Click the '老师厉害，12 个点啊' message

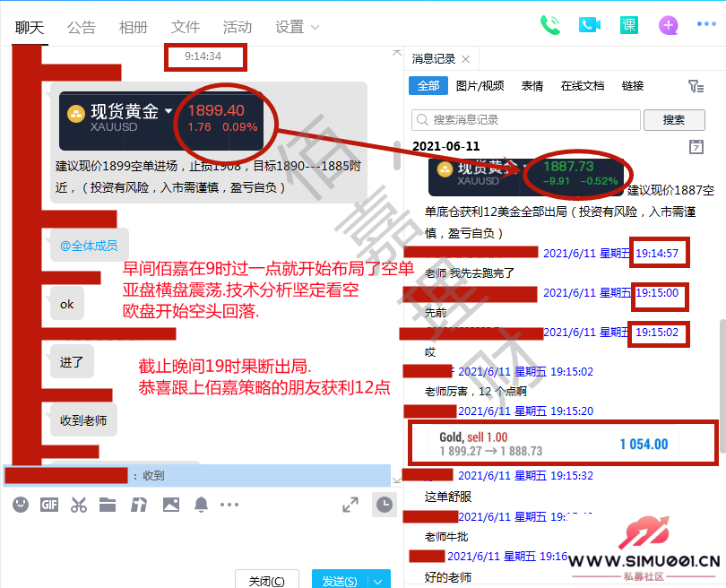[476, 392]
